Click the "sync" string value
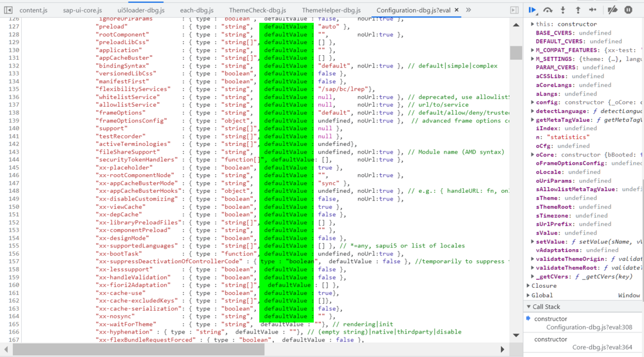The image size is (644, 357). pyautogui.click(x=328, y=183)
